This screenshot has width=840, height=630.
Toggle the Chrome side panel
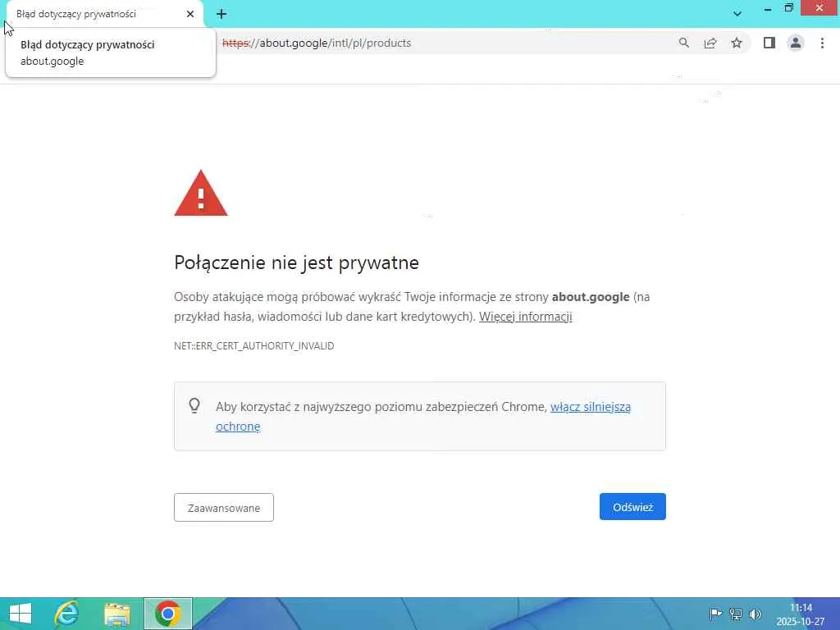[769, 43]
